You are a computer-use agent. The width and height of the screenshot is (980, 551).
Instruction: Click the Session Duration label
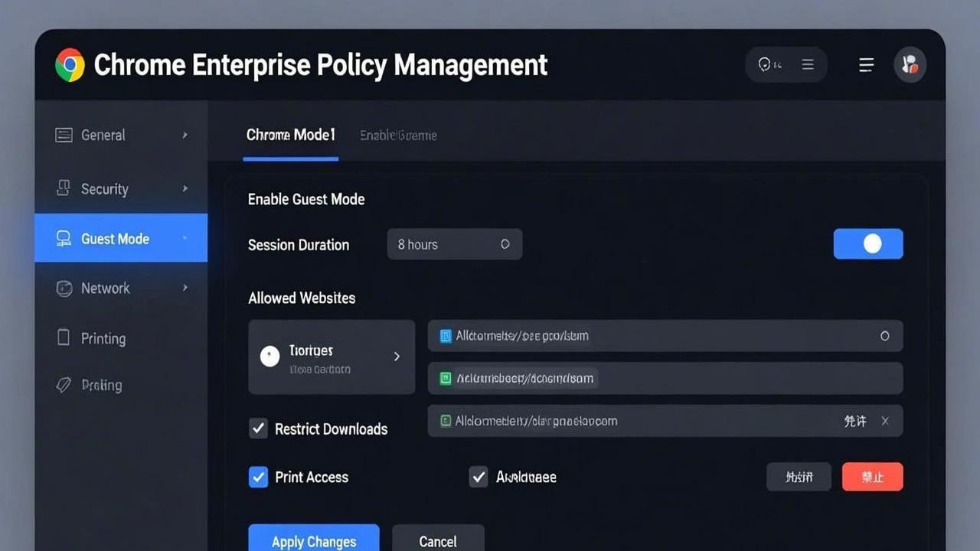click(299, 245)
